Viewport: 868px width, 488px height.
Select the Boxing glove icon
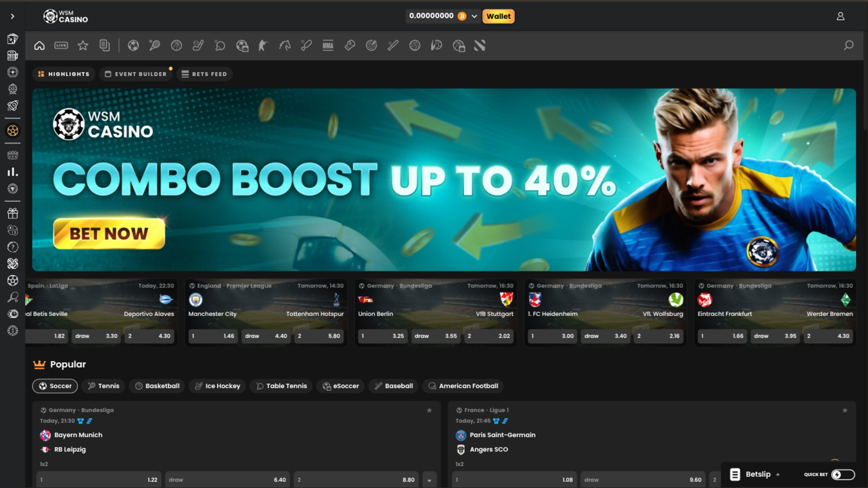349,46
